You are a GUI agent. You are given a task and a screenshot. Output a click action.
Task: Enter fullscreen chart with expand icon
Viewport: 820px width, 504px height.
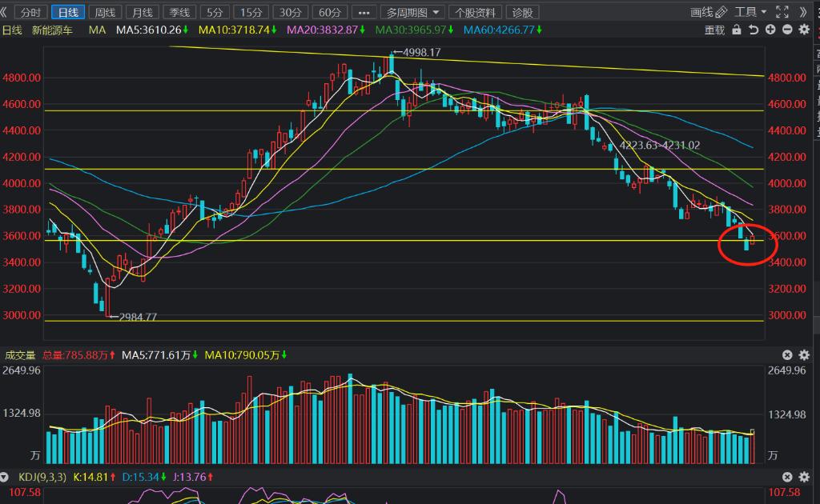pos(782,12)
